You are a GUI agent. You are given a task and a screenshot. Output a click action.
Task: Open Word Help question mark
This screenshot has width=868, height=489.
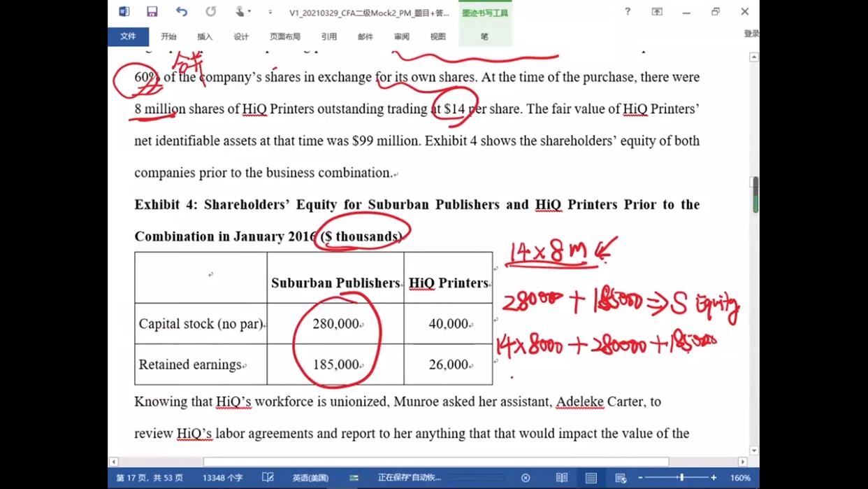[x=628, y=12]
